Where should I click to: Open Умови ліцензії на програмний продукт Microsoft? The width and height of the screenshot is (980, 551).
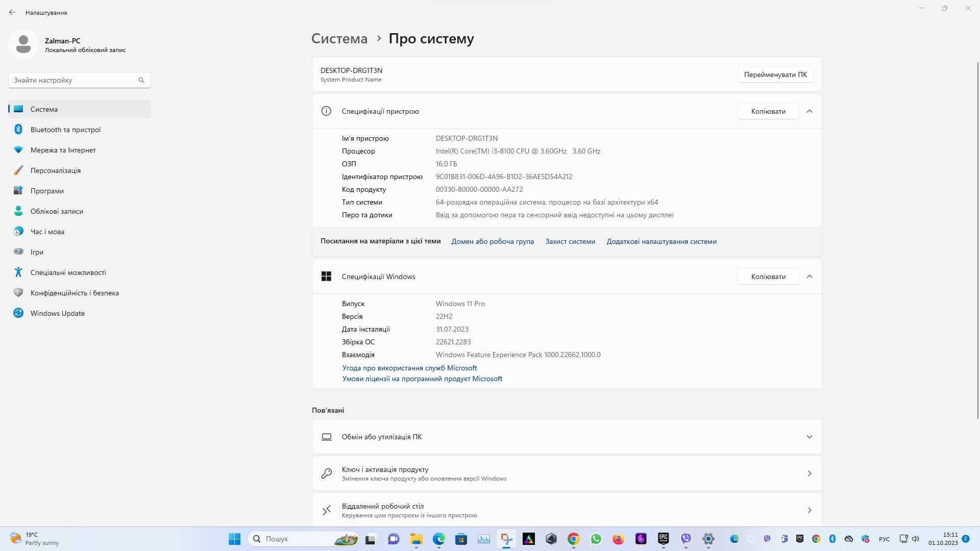click(422, 379)
